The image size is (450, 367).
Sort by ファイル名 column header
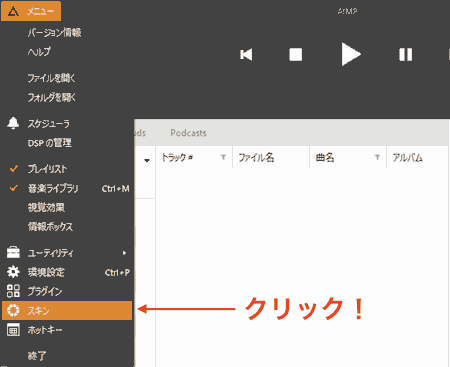click(256, 157)
